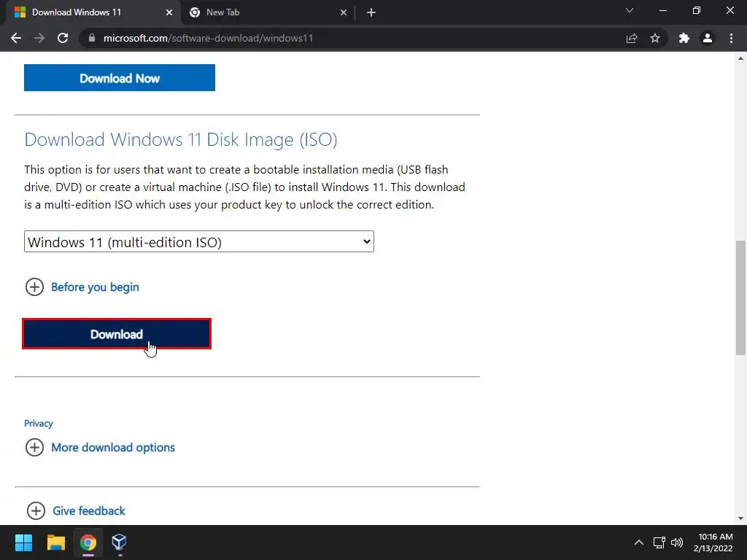Open the Chrome profile avatar icon
The image size is (747, 560).
pos(708,38)
